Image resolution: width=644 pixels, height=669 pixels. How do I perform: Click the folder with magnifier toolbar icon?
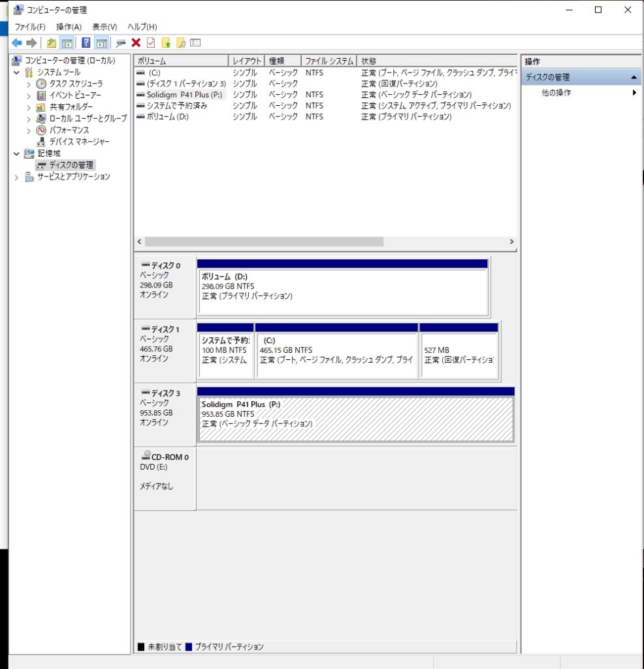181,43
